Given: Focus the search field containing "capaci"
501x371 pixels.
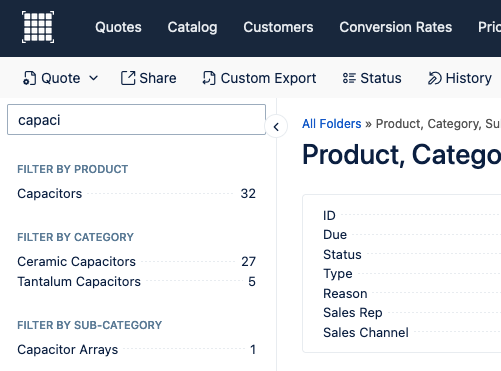Looking at the screenshot, I should [136, 120].
